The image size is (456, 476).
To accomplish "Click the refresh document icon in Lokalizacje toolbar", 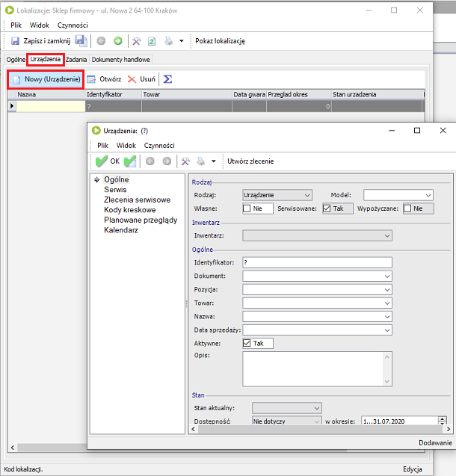I will click(x=152, y=41).
